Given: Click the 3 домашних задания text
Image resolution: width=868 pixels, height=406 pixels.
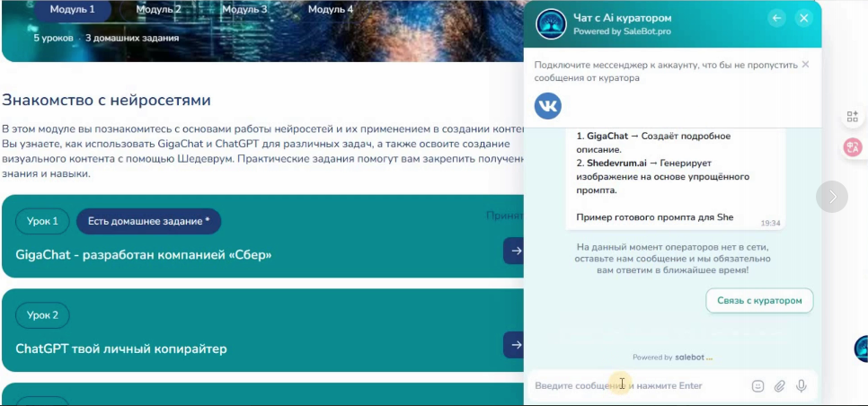Looking at the screenshot, I should pyautogui.click(x=132, y=38).
